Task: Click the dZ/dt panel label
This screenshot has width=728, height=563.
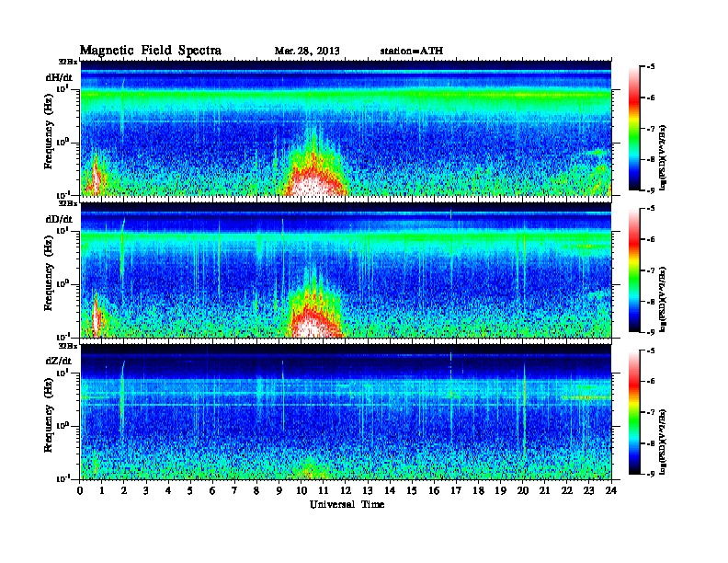Action: pos(59,361)
